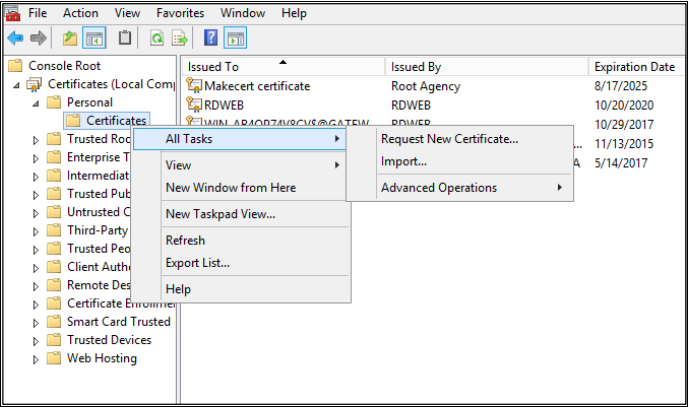The image size is (690, 407).
Task: Click the Web Hosting folder icon
Action: [x=54, y=358]
